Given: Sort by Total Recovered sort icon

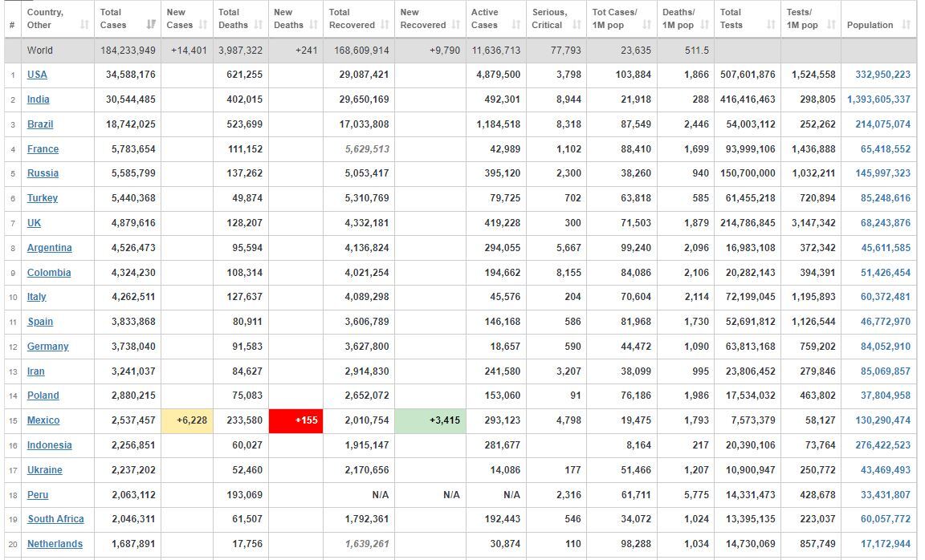Looking at the screenshot, I should tap(385, 25).
